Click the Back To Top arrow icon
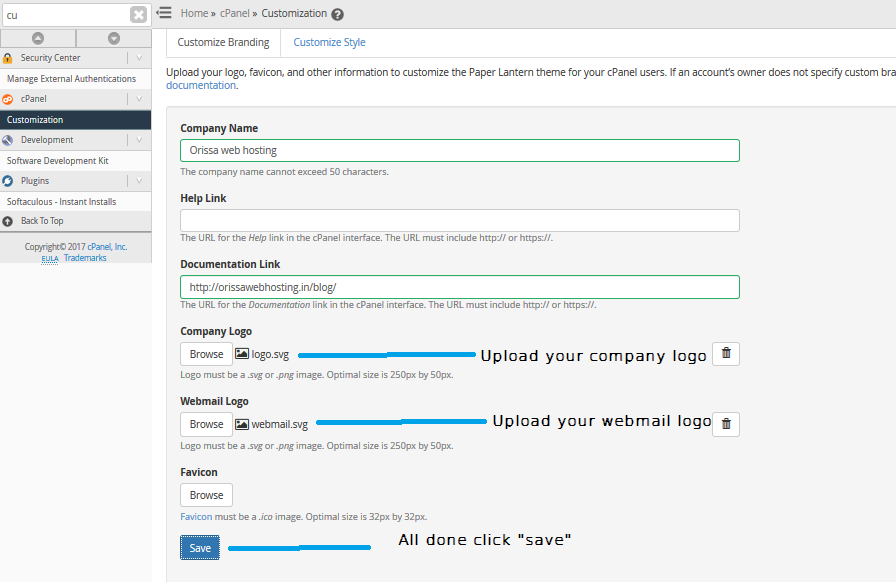Image resolution: width=896 pixels, height=582 pixels. pyautogui.click(x=7, y=221)
